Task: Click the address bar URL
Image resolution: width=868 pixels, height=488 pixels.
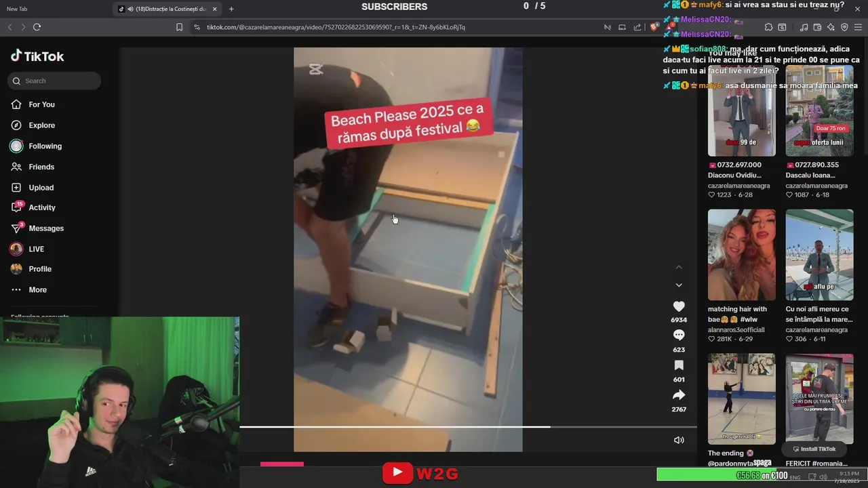Action: coord(336,27)
